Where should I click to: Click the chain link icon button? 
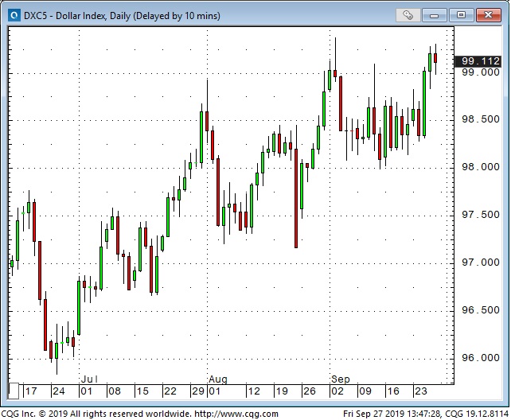pos(408,15)
